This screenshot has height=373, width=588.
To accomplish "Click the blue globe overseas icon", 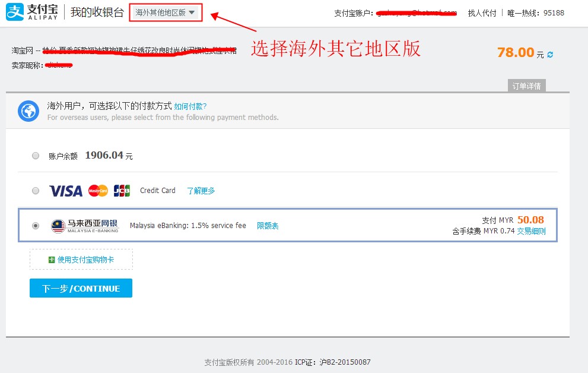I will click(28, 111).
